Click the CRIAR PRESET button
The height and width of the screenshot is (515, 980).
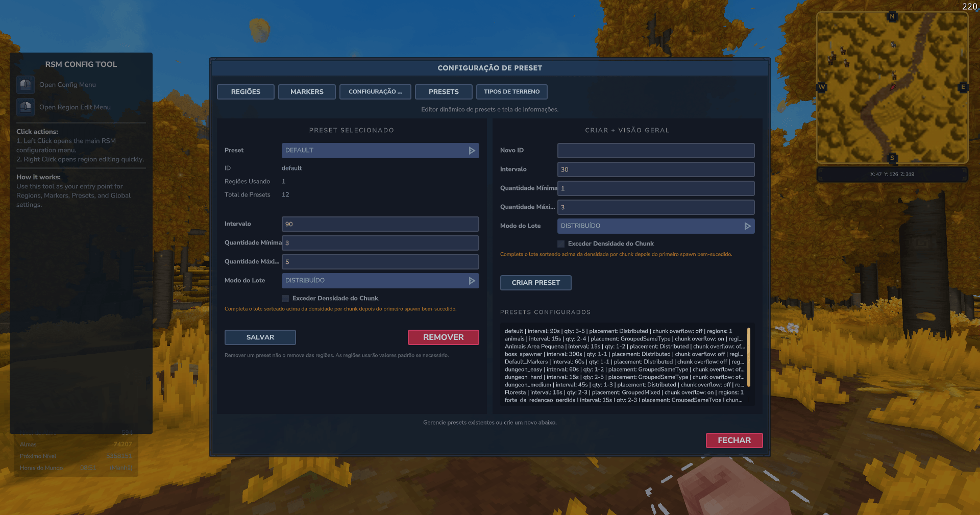(536, 283)
